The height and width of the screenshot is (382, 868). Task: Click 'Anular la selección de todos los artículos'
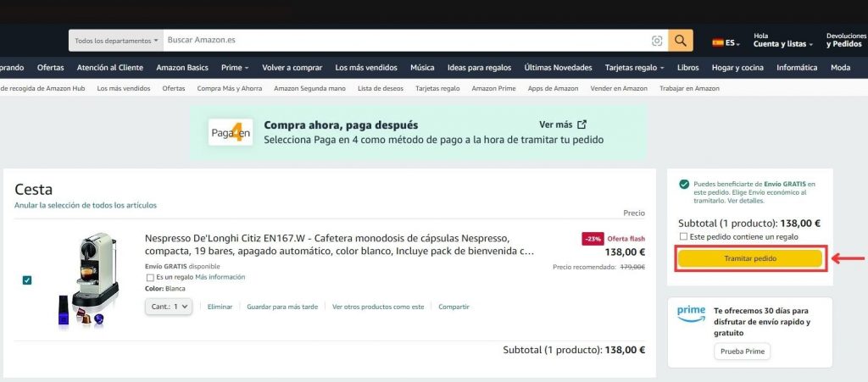point(86,205)
